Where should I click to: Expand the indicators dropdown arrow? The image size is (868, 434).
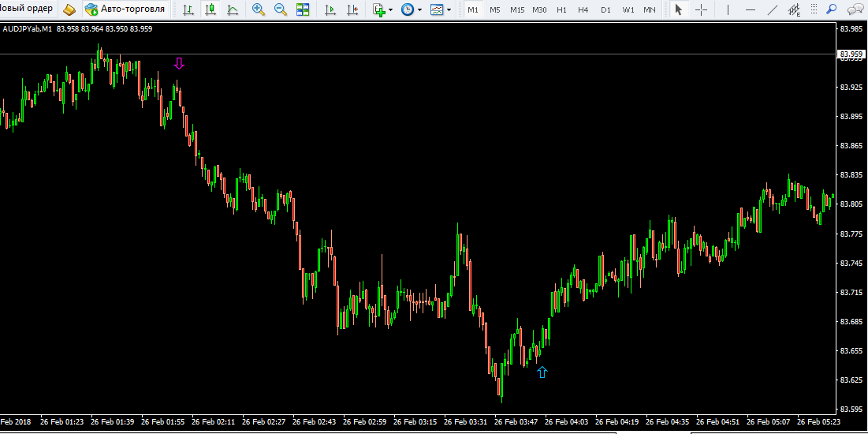pyautogui.click(x=391, y=10)
